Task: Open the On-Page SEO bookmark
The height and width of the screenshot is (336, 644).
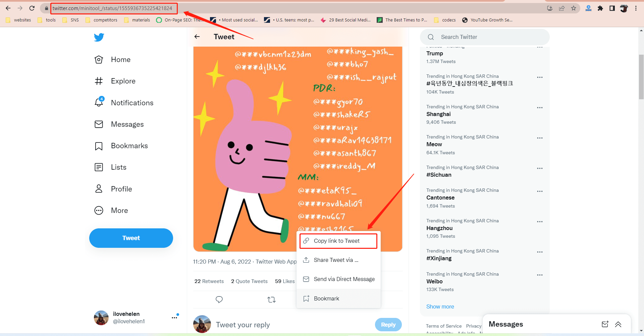Action: click(x=180, y=20)
